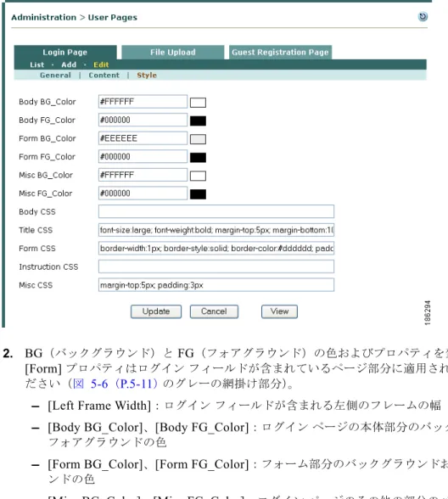Pick the Body BG_Color white swatch

198,103
